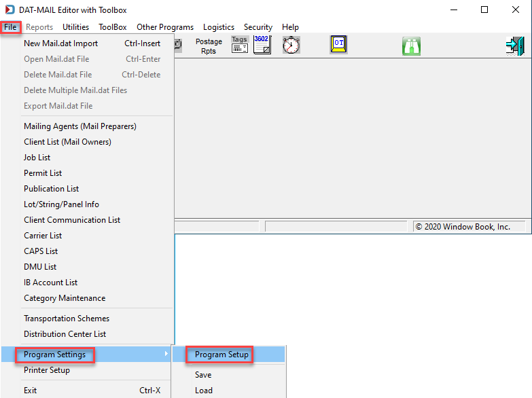The width and height of the screenshot is (532, 398).
Task: Click the exit door icon in toolbar
Action: click(x=515, y=46)
